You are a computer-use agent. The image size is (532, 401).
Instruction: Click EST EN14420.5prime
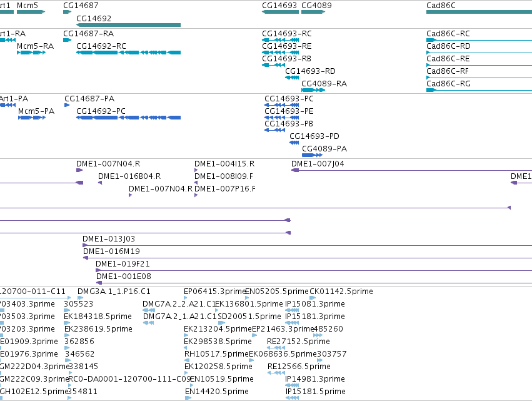click(x=188, y=398)
